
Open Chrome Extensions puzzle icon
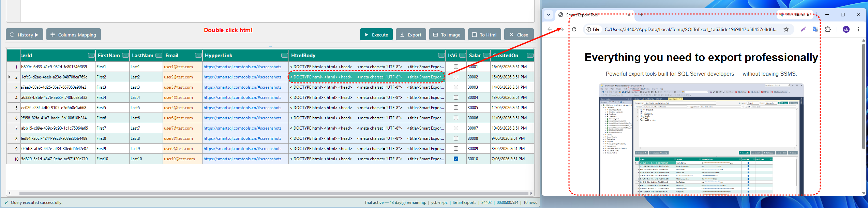(828, 29)
